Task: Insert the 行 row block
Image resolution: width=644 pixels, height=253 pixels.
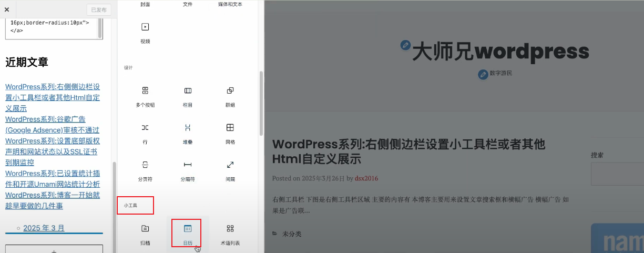Action: point(145,133)
